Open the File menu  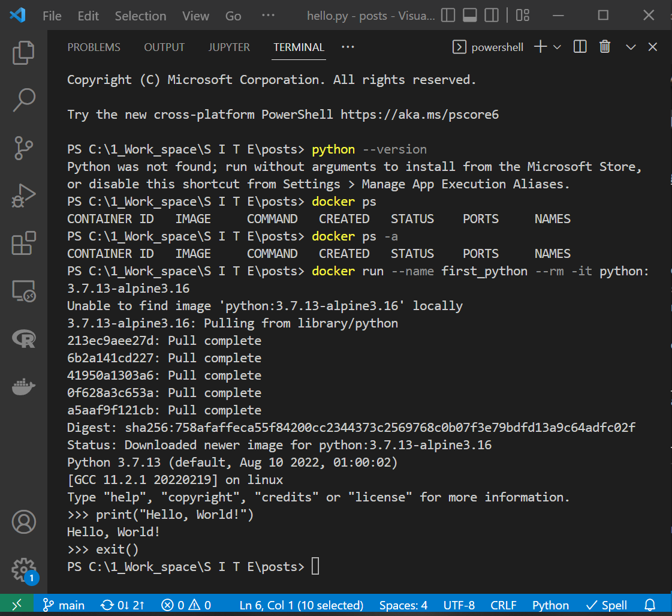[x=52, y=16]
